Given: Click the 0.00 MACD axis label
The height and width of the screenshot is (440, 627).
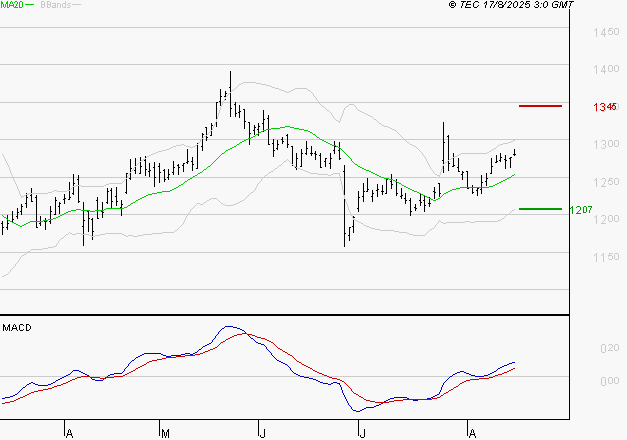Looking at the screenshot, I should (608, 382).
